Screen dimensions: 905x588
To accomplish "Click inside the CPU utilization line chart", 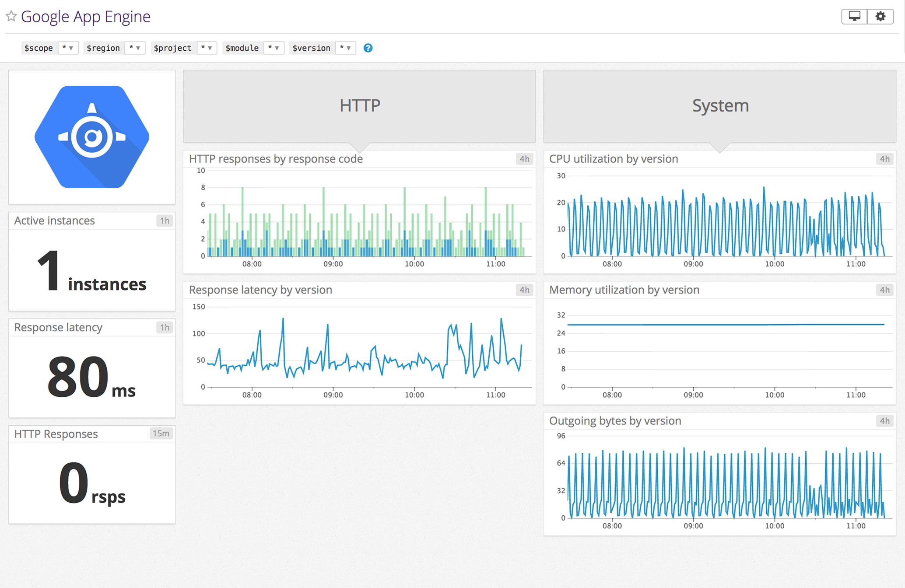I will pos(729,217).
